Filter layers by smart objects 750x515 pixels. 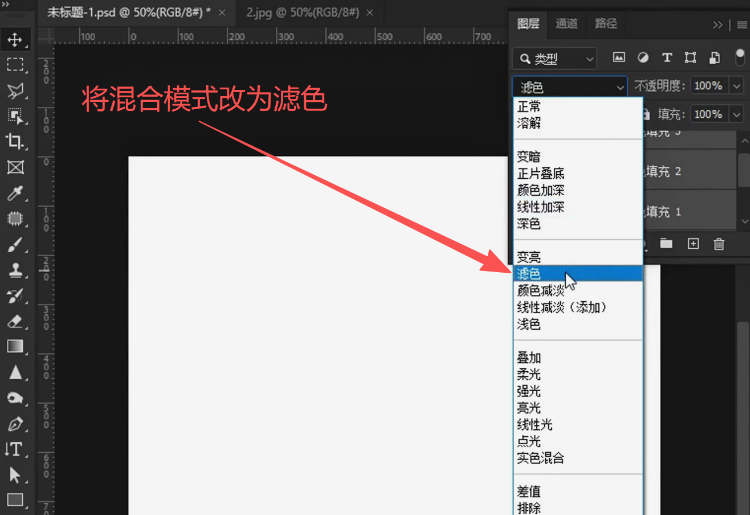click(715, 58)
